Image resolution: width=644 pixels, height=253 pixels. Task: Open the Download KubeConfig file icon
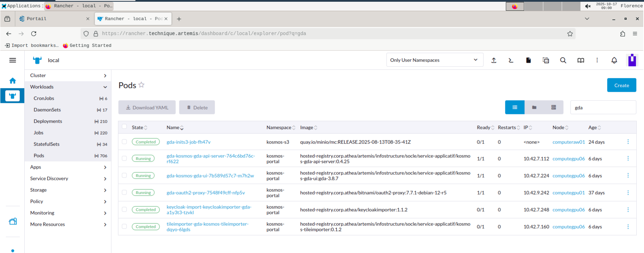click(x=528, y=60)
